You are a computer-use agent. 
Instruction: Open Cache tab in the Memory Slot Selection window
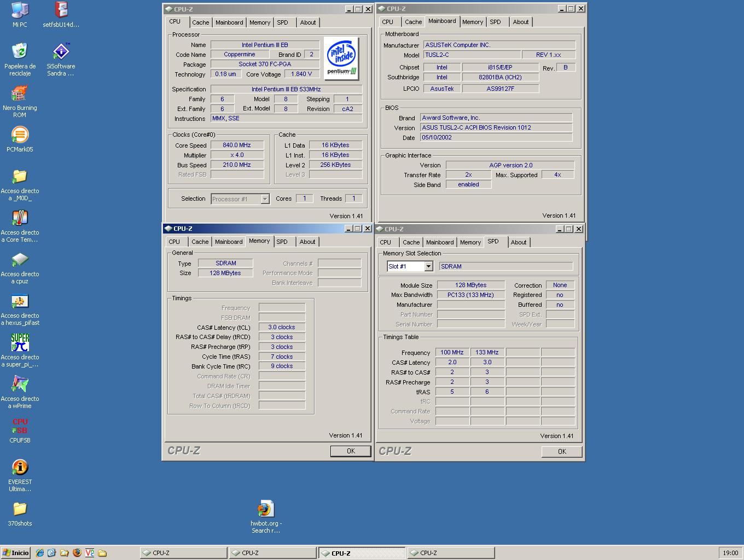(411, 242)
